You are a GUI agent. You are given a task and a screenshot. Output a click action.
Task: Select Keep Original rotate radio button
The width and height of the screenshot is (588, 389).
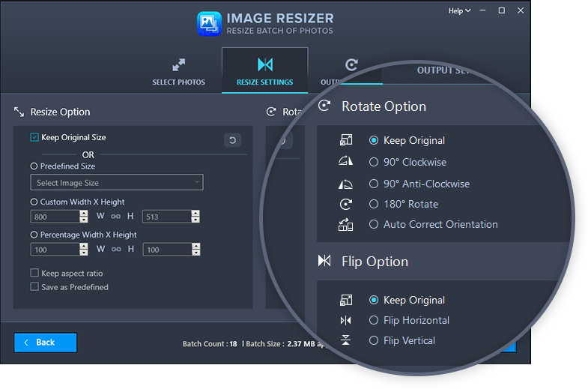pos(374,140)
